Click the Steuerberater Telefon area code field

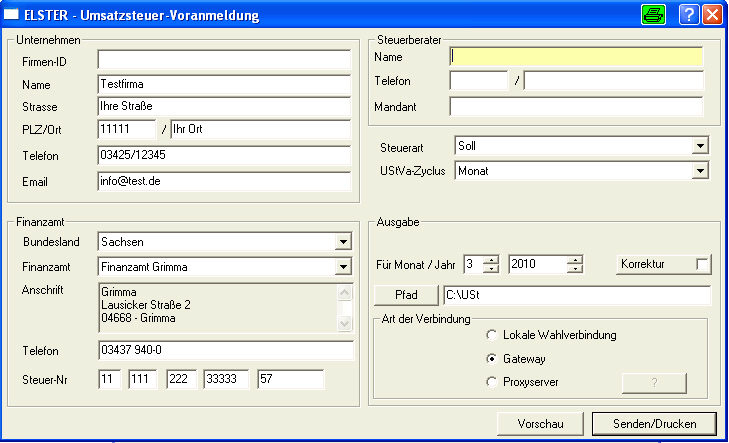(x=479, y=80)
